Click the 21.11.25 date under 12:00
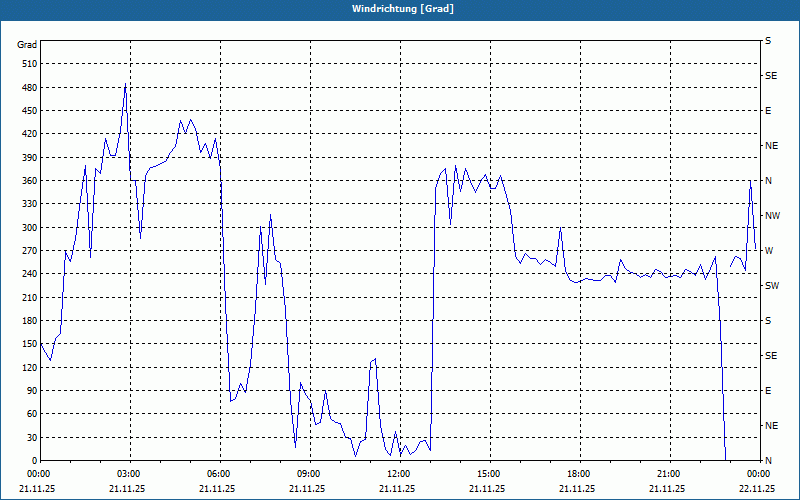This screenshot has height=500, width=800. point(397,488)
